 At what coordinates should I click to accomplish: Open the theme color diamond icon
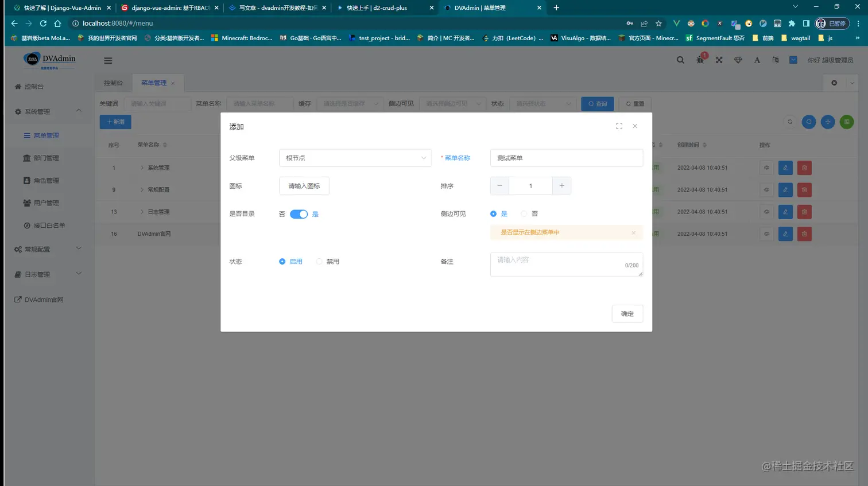coord(738,59)
